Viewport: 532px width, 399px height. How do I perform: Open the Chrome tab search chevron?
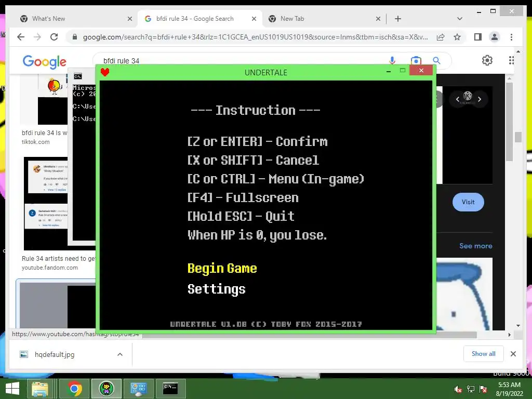coord(459,19)
